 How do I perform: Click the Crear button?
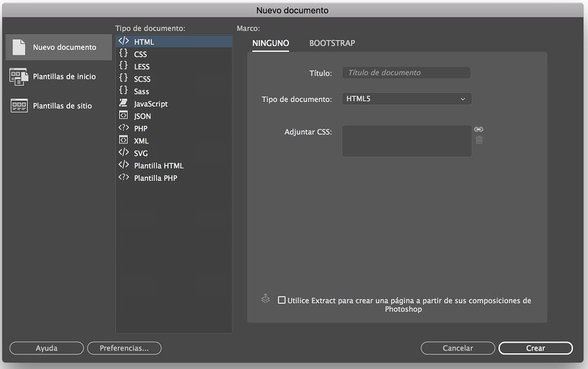coord(535,348)
